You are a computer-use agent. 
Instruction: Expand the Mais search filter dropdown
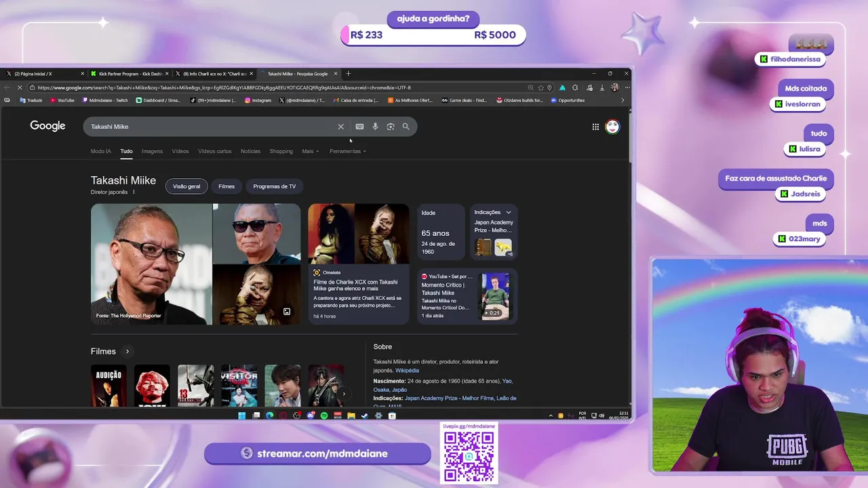coord(310,151)
